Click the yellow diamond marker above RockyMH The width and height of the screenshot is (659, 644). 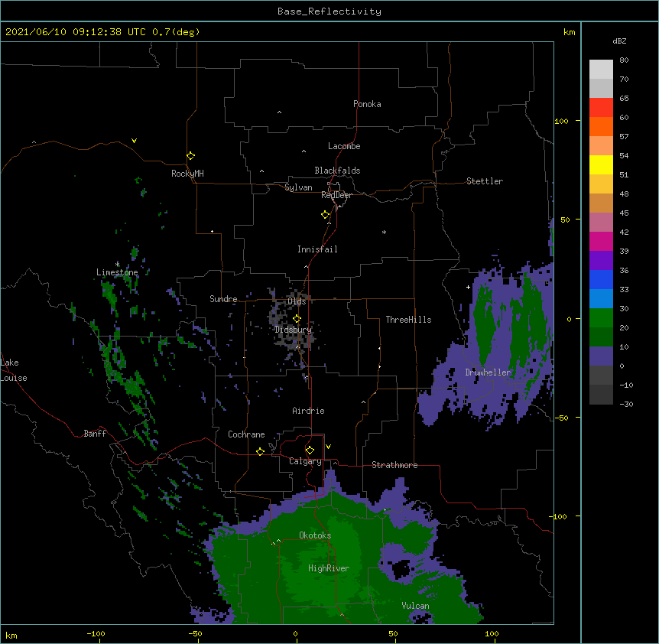(190, 156)
